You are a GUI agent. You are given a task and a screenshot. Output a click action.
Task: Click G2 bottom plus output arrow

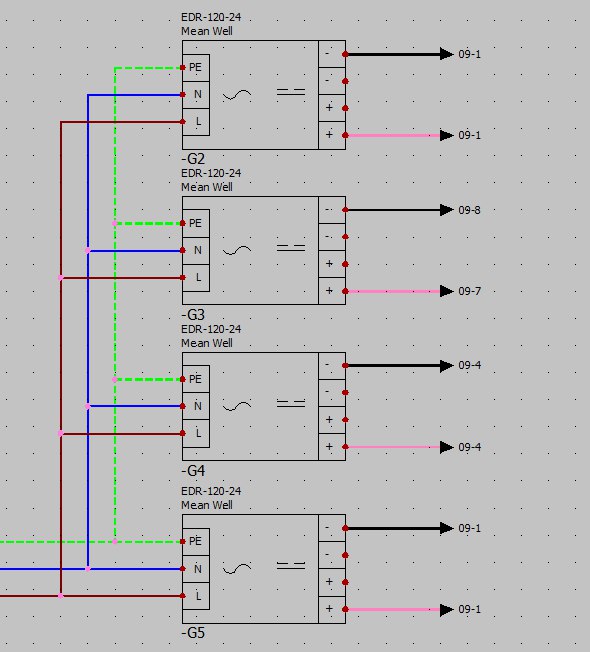click(447, 136)
